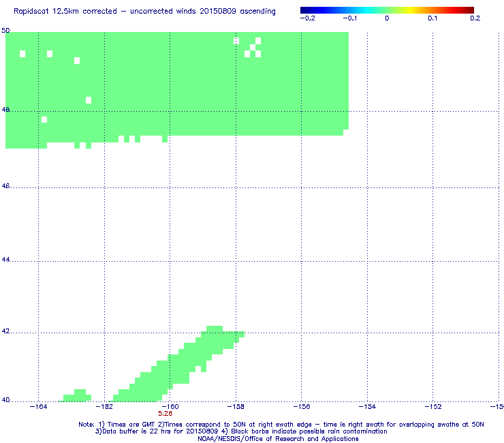Image resolution: width=504 pixels, height=443 pixels.
Task: Click the longitude -152 axis label
Action: pyautogui.click(x=433, y=407)
